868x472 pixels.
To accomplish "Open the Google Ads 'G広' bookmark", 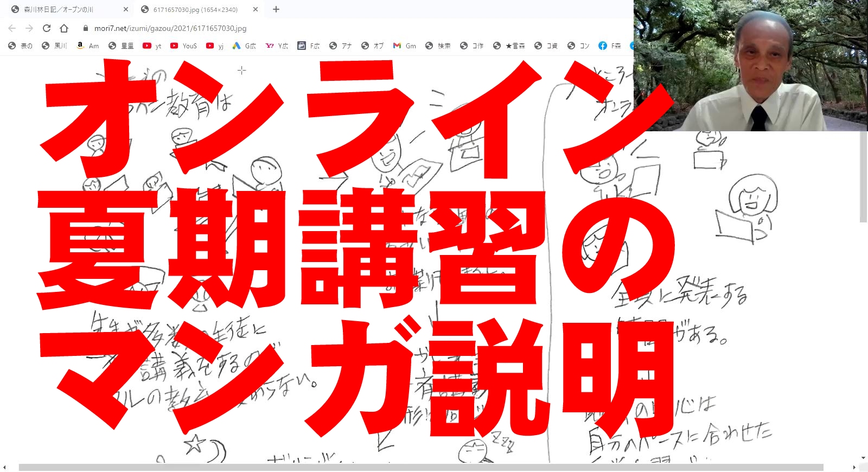I will [x=244, y=46].
